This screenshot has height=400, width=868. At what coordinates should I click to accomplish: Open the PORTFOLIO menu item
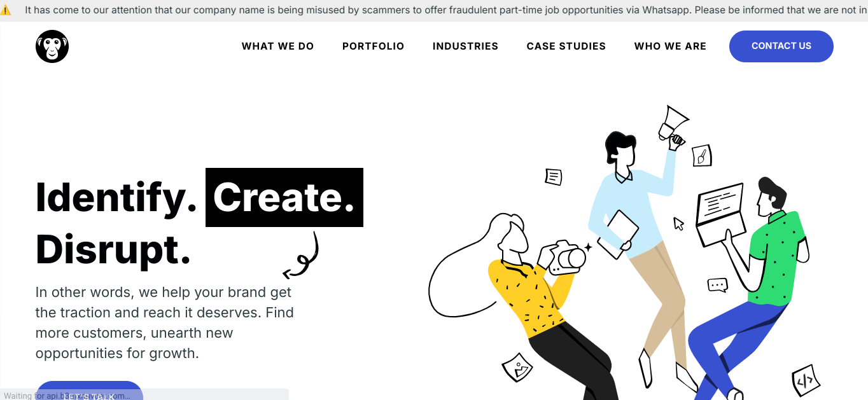click(x=374, y=46)
